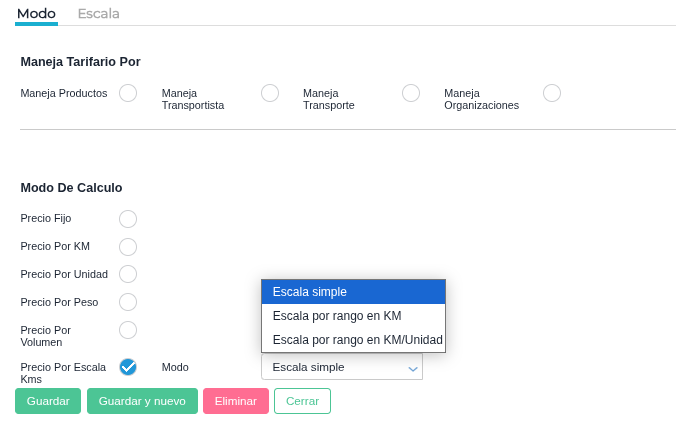Image resolution: width=676 pixels, height=425 pixels.
Task: Enable the Maneja Transportista option
Action: (270, 93)
